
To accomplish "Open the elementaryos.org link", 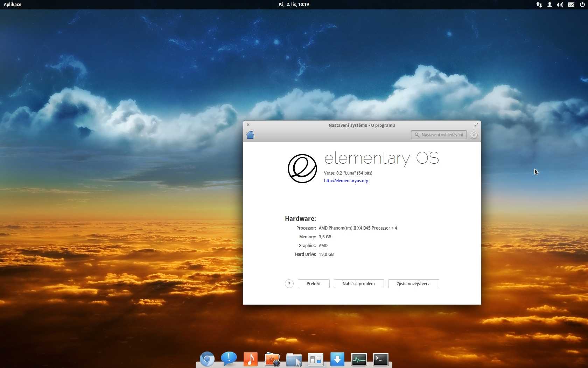I will 346,181.
